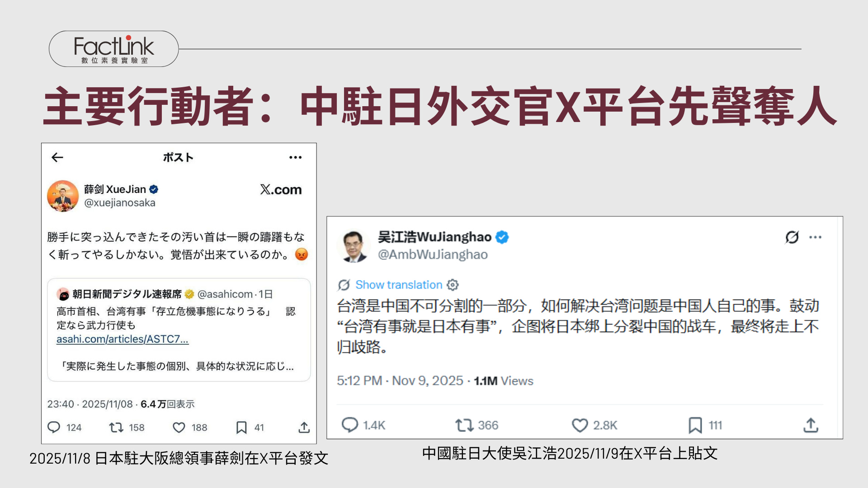Open translation settings gear icon

pos(453,285)
